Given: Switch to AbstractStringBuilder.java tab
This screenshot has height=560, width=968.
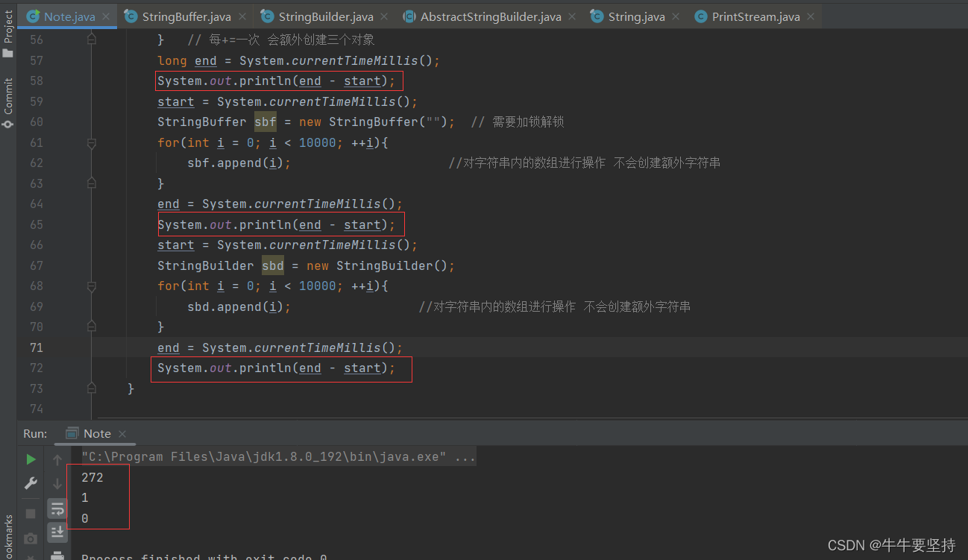Looking at the screenshot, I should pyautogui.click(x=491, y=16).
